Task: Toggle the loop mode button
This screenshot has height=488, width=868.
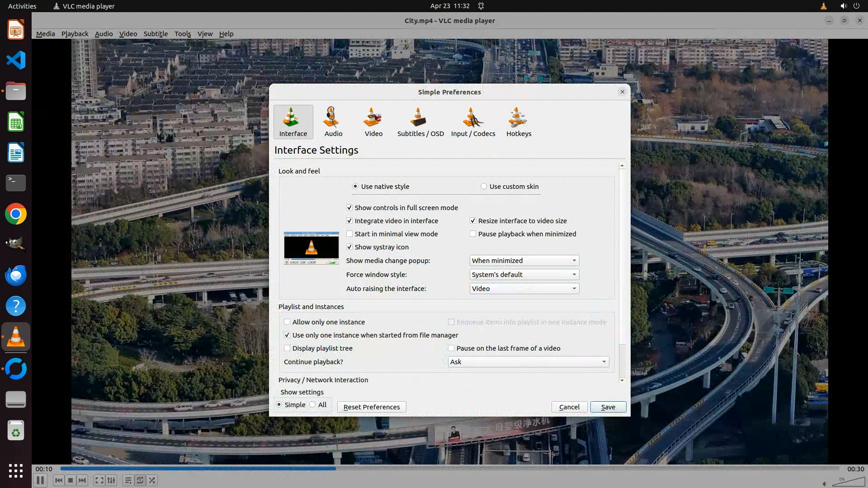Action: point(140,480)
